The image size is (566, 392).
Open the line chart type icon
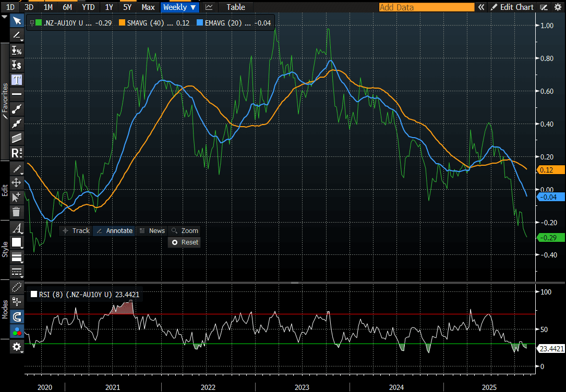(209, 7)
